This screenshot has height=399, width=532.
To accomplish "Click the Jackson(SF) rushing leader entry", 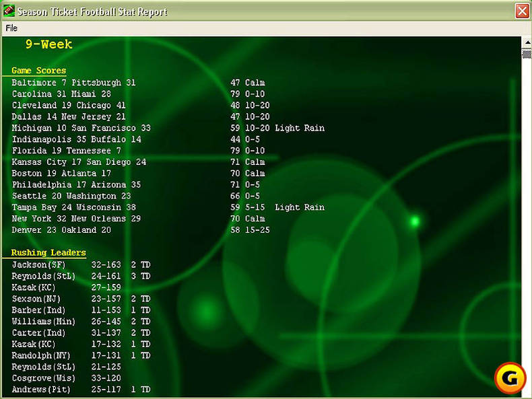I will [38, 265].
